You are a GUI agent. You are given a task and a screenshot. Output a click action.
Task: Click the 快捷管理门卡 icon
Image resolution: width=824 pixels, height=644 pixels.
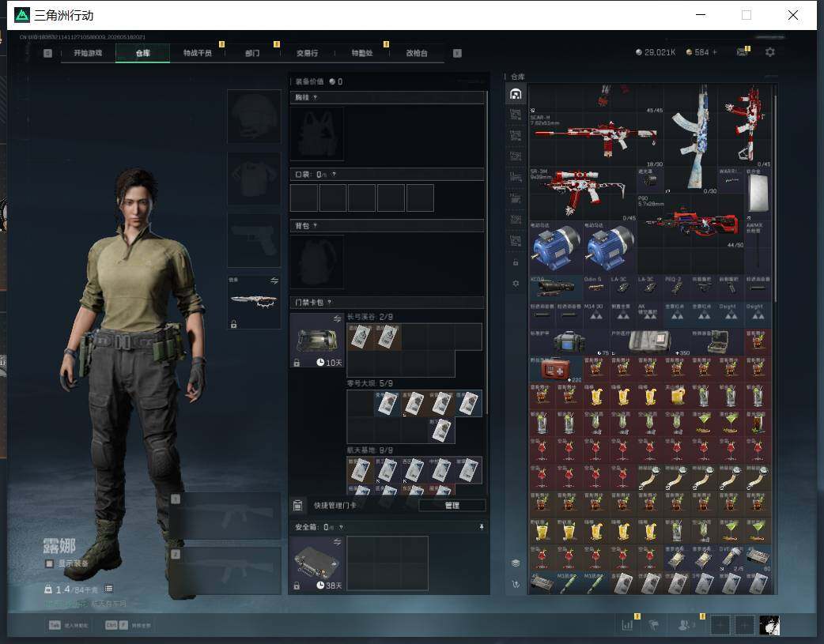[297, 506]
